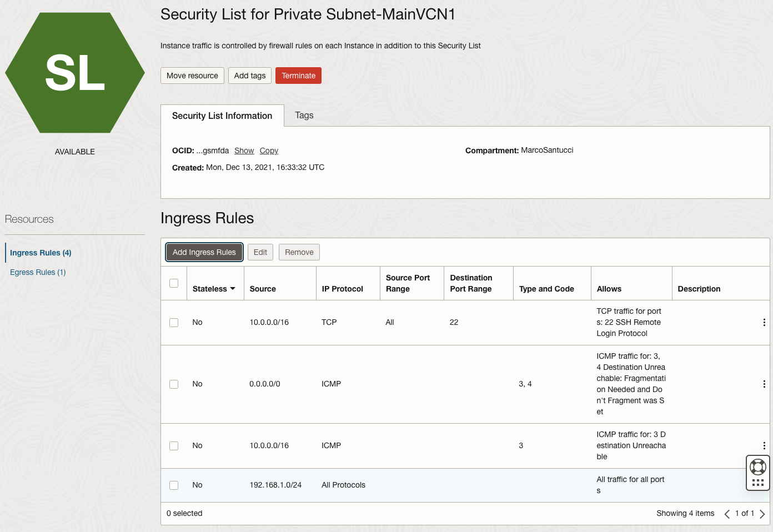Image resolution: width=773 pixels, height=532 pixels.
Task: Open actions menu for the 10.0.0.0/16 ICMP rule
Action: [764, 445]
